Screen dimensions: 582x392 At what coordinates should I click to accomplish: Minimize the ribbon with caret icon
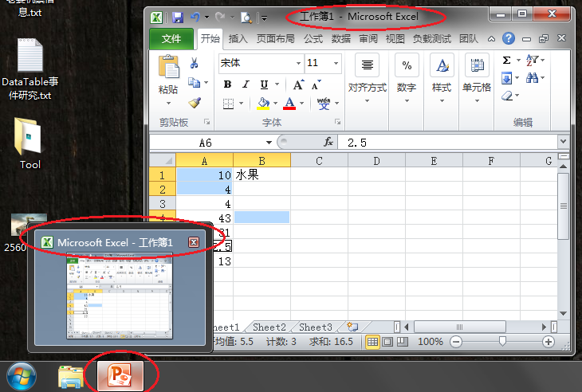[491, 38]
